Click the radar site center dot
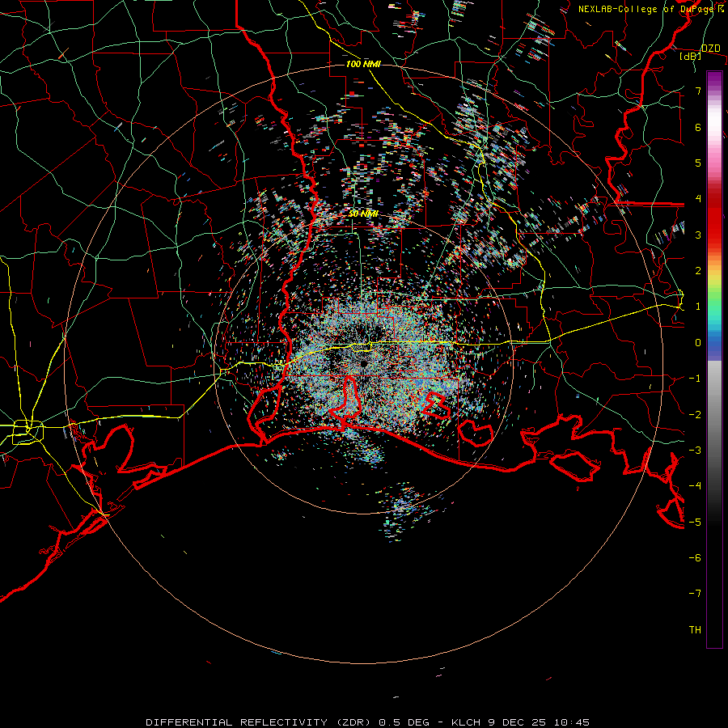This screenshot has width=728, height=728. tap(364, 364)
